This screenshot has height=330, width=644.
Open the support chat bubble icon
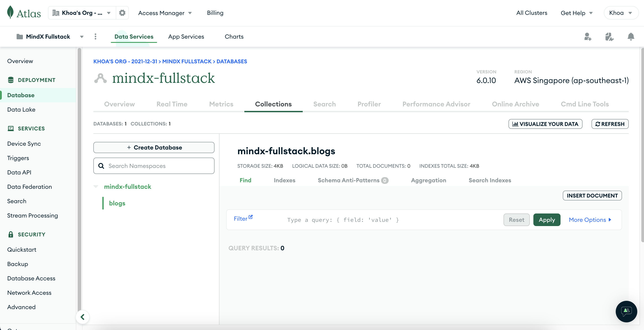coord(626,311)
